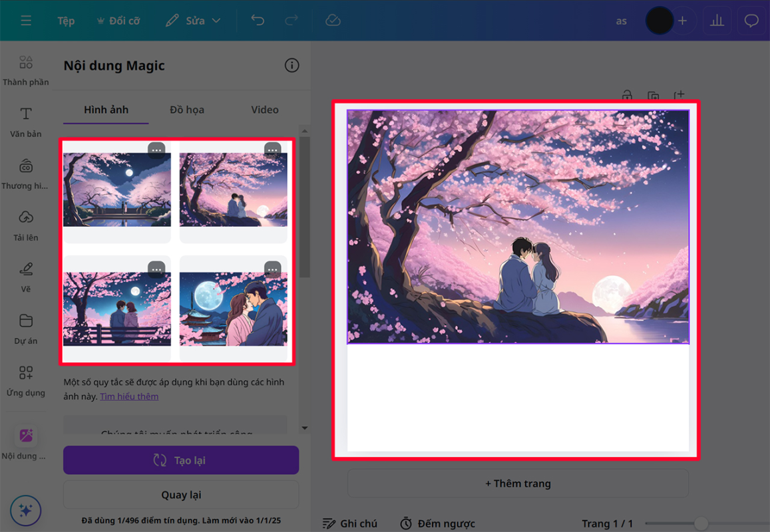This screenshot has height=532, width=770.
Task: Click the Magic assistant sparkle button
Action: 26,510
